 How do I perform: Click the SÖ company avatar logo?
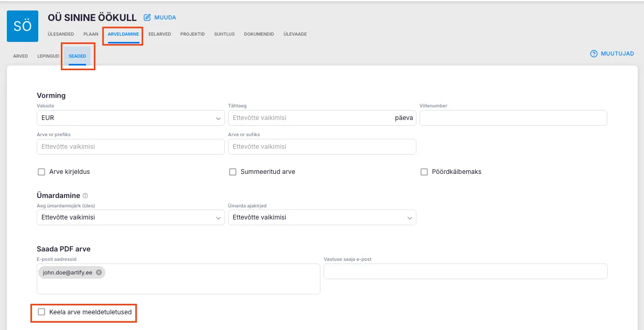click(x=23, y=26)
